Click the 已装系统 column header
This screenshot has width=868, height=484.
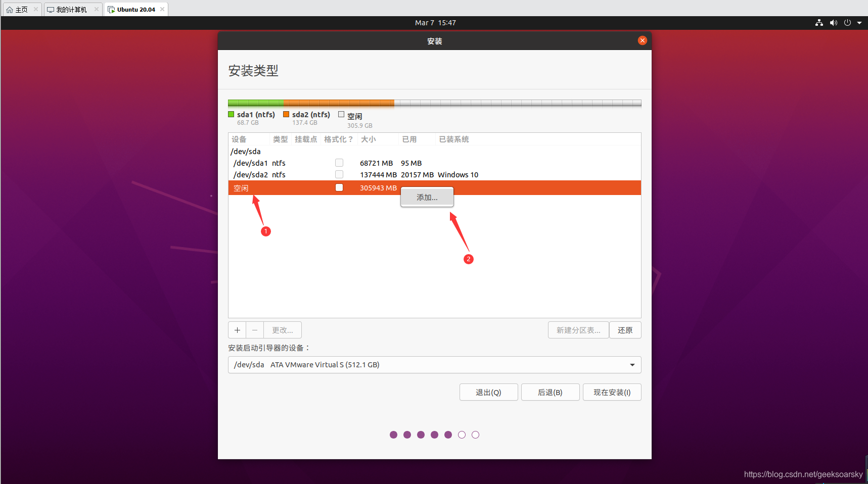point(454,139)
